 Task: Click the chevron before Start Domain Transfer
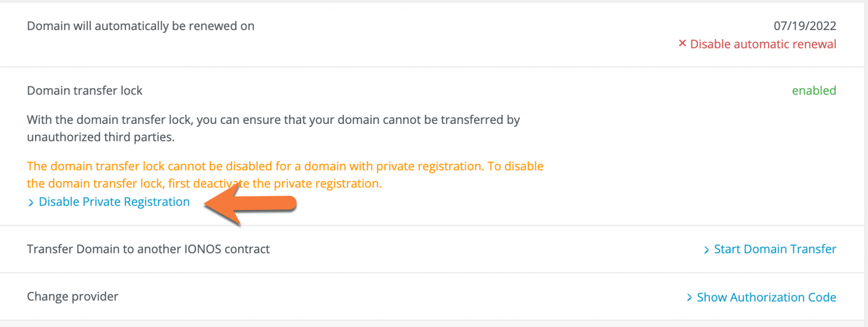706,249
